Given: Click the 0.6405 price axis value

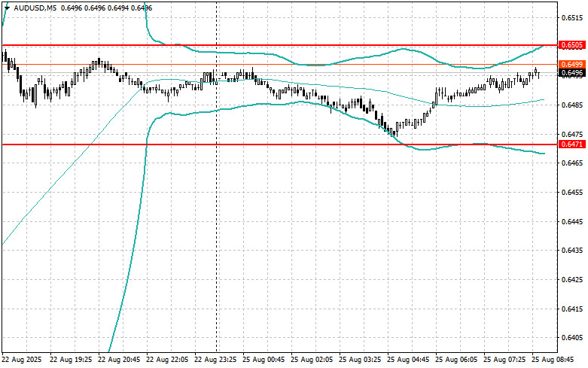Looking at the screenshot, I should pos(573,338).
